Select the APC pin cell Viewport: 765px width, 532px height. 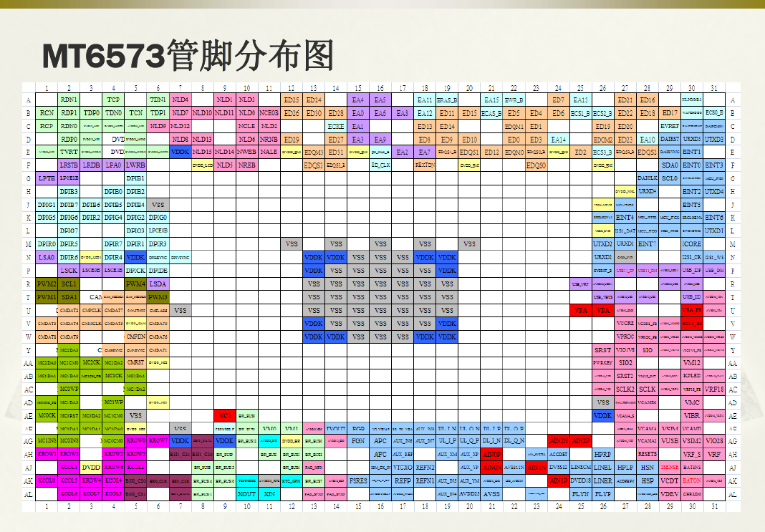[x=380, y=440]
